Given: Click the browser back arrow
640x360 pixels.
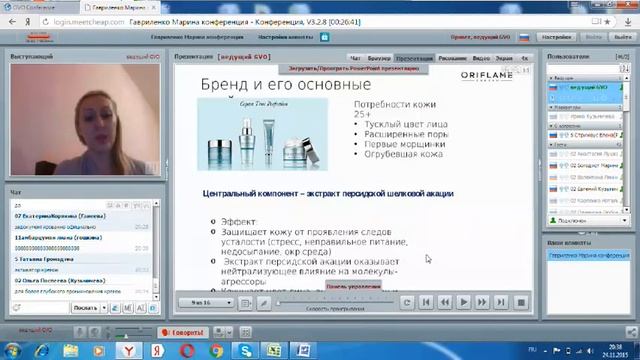Looking at the screenshot, I should click(x=12, y=22).
